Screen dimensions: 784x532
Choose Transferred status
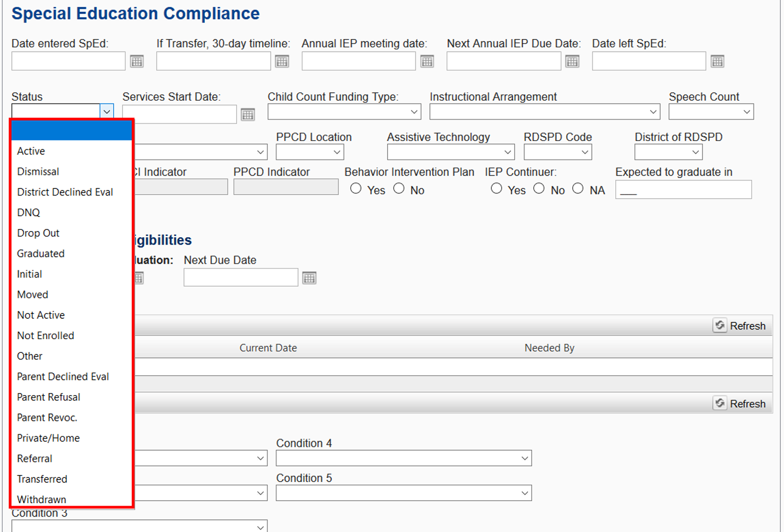[72, 479]
